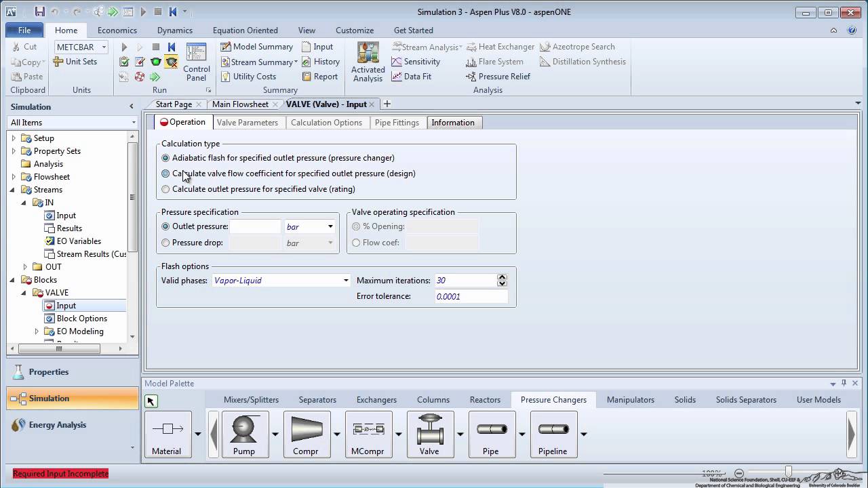
Task: Open the outlet pressure bar units dropdown
Action: coord(330,226)
